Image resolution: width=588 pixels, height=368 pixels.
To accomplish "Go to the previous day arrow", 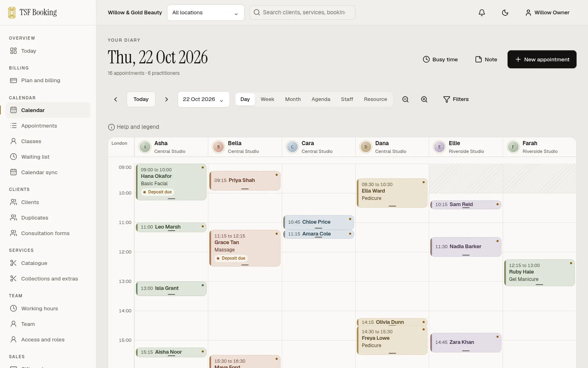I will pos(116,99).
